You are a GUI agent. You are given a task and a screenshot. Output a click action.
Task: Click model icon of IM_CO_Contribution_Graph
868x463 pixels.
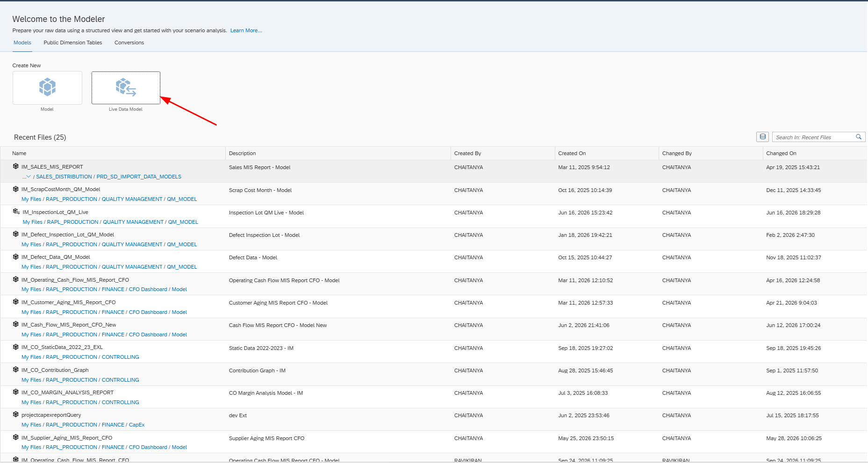click(16, 370)
